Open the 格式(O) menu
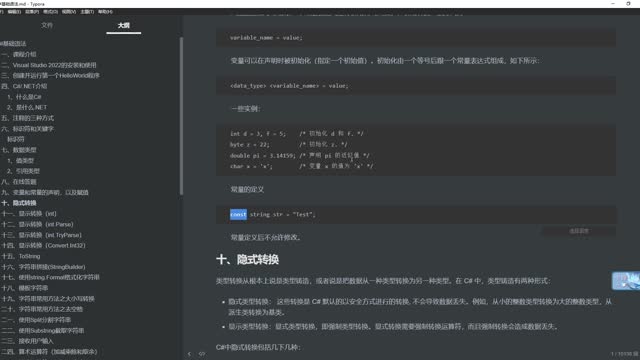The height and width of the screenshot is (360, 640). click(51, 12)
